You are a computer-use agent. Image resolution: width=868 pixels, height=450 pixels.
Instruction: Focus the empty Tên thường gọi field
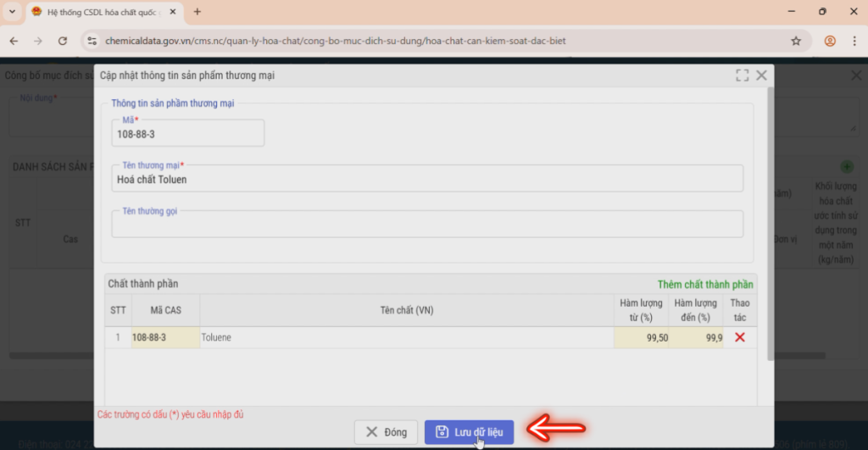coord(427,225)
